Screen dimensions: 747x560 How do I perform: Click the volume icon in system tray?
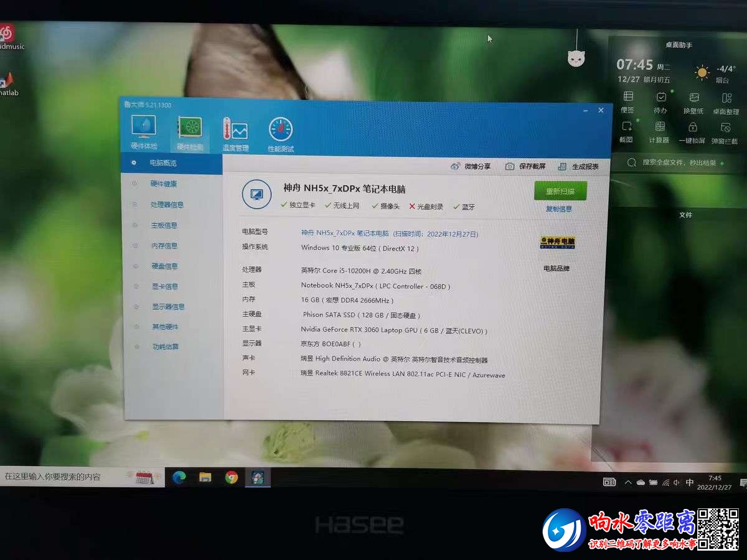(677, 482)
